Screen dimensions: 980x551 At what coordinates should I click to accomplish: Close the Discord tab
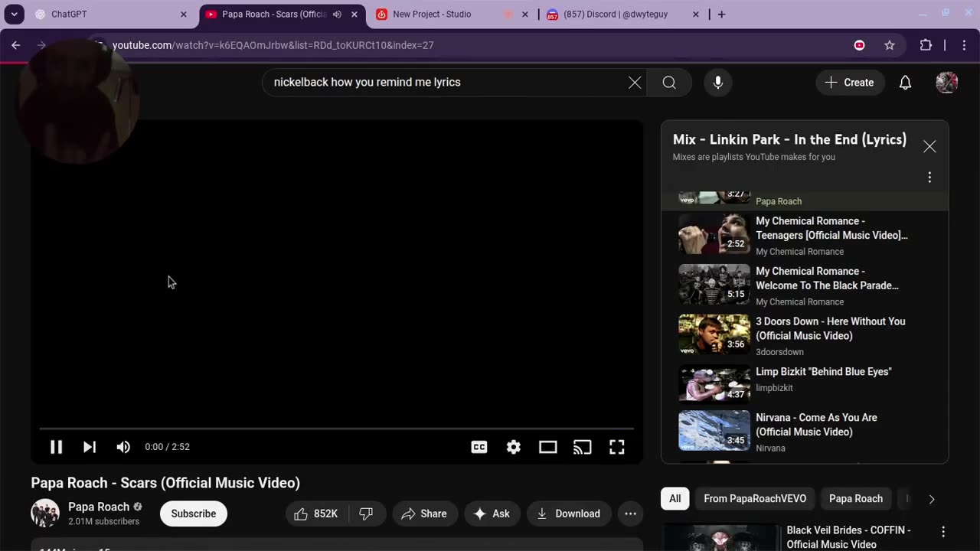coord(696,15)
